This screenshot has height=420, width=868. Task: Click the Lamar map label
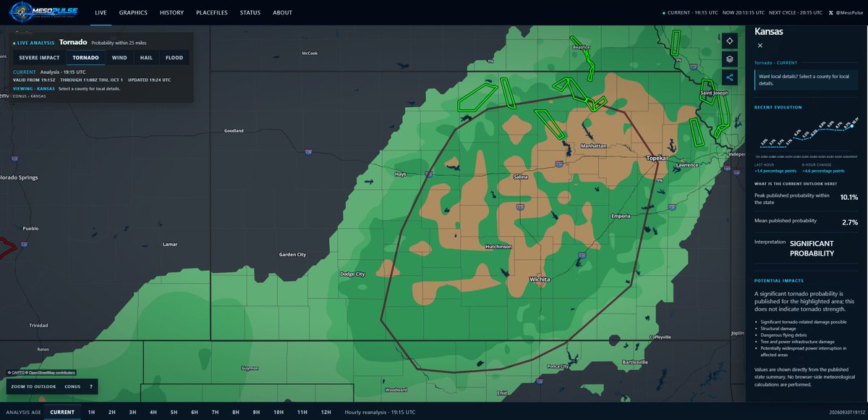tap(170, 244)
